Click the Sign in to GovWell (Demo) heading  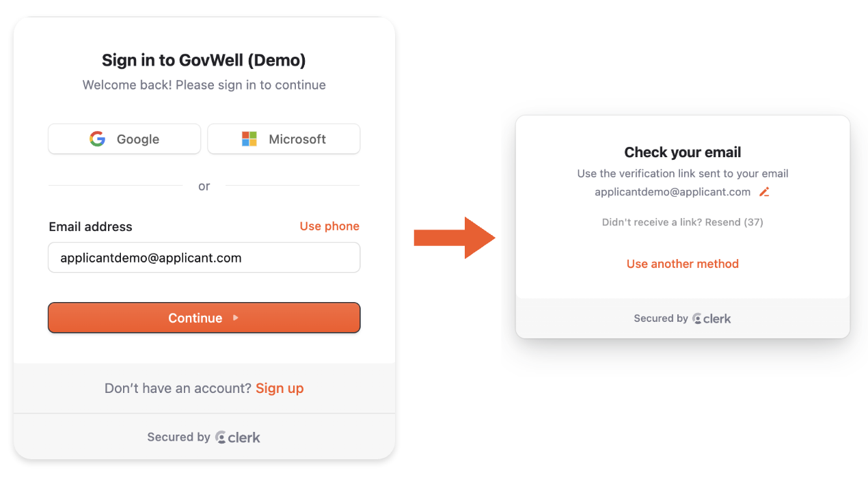[204, 60]
